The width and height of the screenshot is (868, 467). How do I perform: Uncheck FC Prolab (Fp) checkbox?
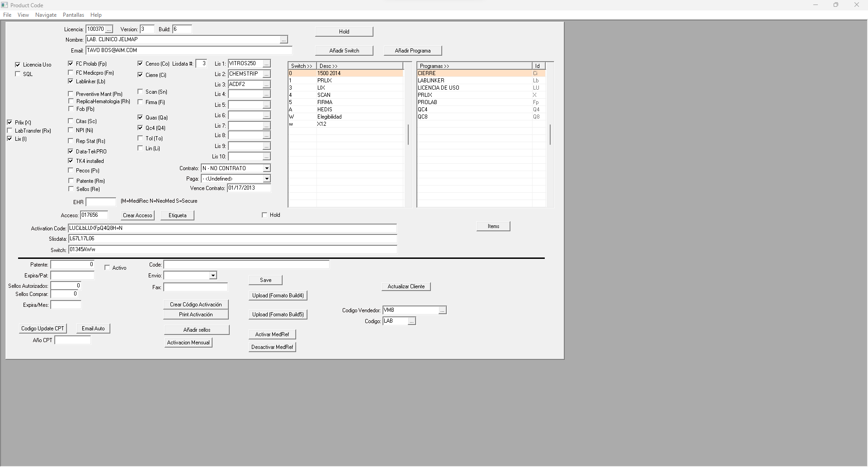(x=71, y=64)
